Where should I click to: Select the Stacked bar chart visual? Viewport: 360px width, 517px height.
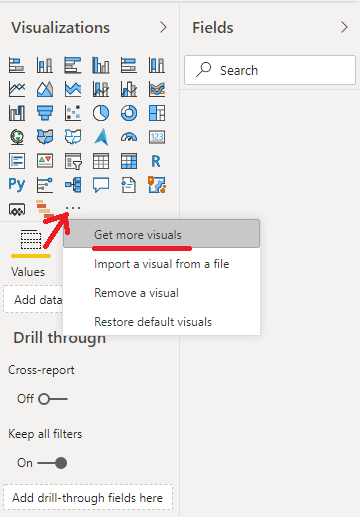[x=17, y=65]
